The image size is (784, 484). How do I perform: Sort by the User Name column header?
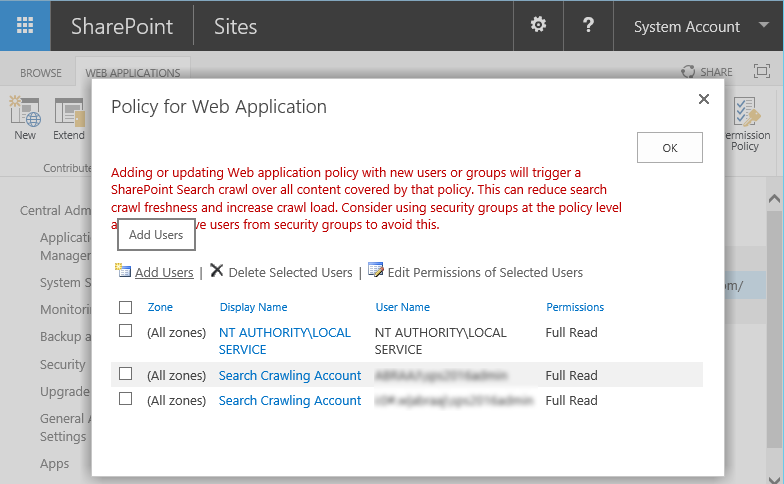click(x=402, y=307)
